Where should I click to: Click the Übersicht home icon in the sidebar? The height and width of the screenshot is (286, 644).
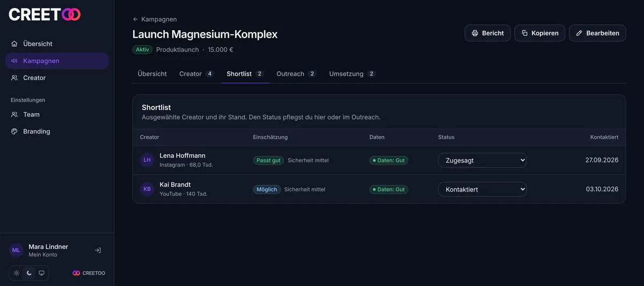[14, 43]
